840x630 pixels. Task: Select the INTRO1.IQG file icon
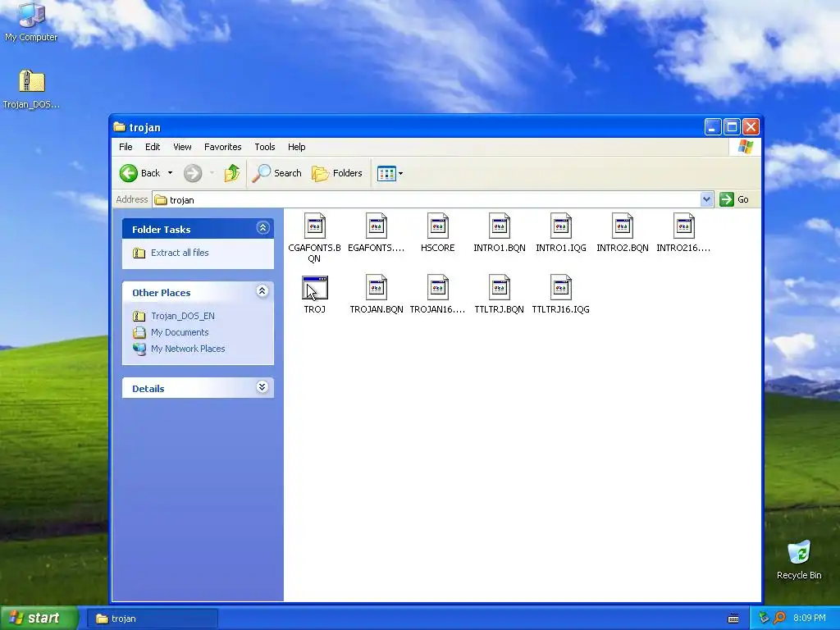[x=561, y=226]
